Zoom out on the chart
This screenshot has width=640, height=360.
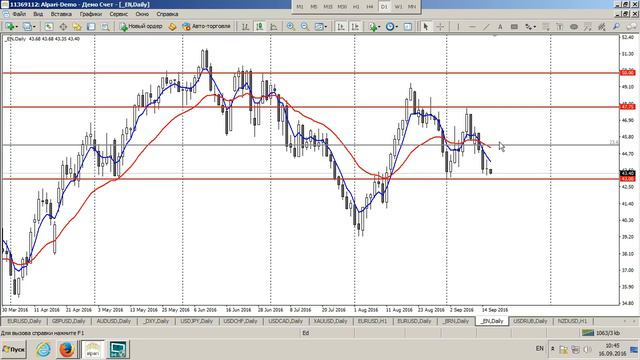click(305, 27)
